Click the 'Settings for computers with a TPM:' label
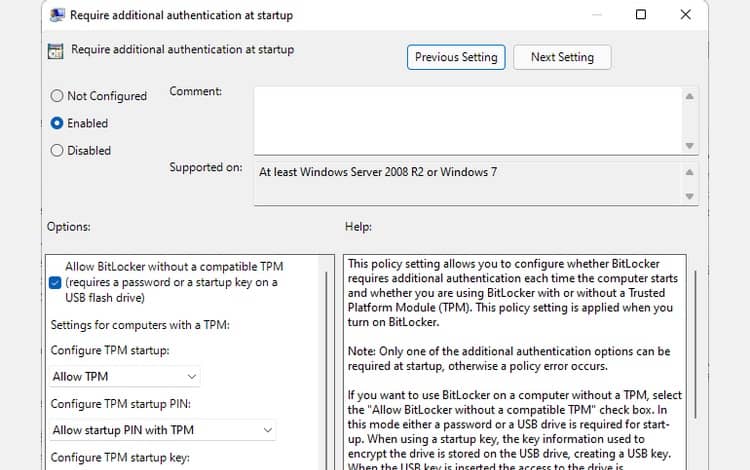750x470 pixels. pyautogui.click(x=140, y=325)
